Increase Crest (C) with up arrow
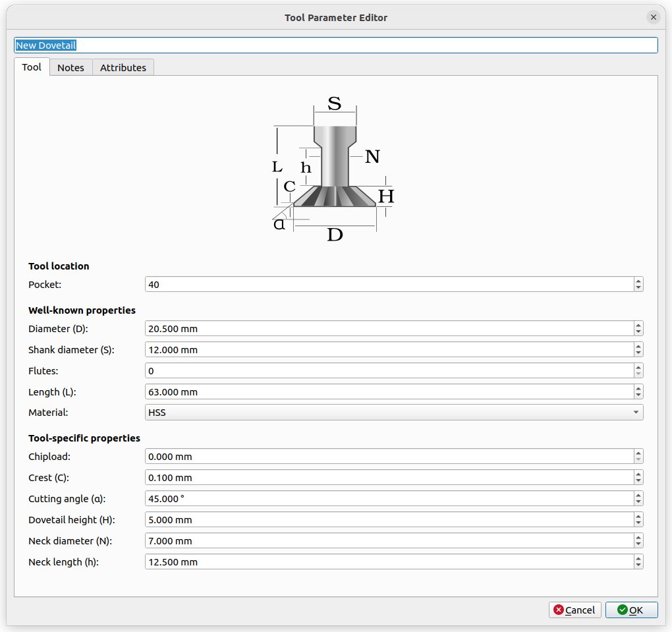This screenshot has height=632, width=672. tap(638, 474)
